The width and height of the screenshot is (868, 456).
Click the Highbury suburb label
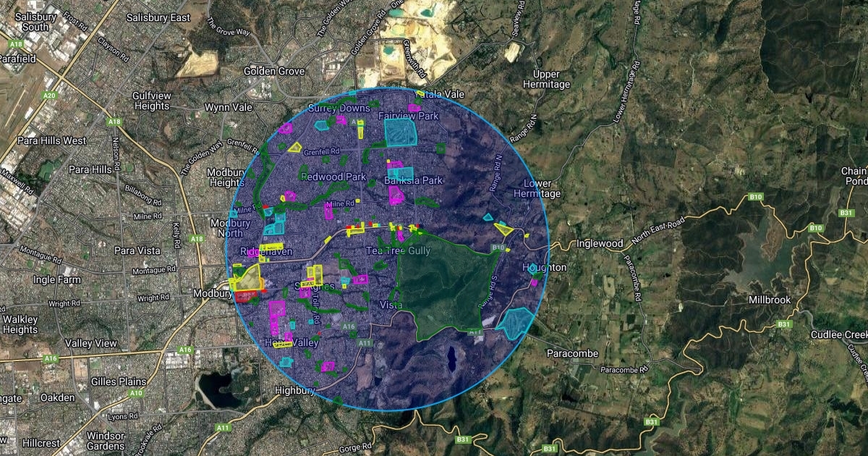296,390
